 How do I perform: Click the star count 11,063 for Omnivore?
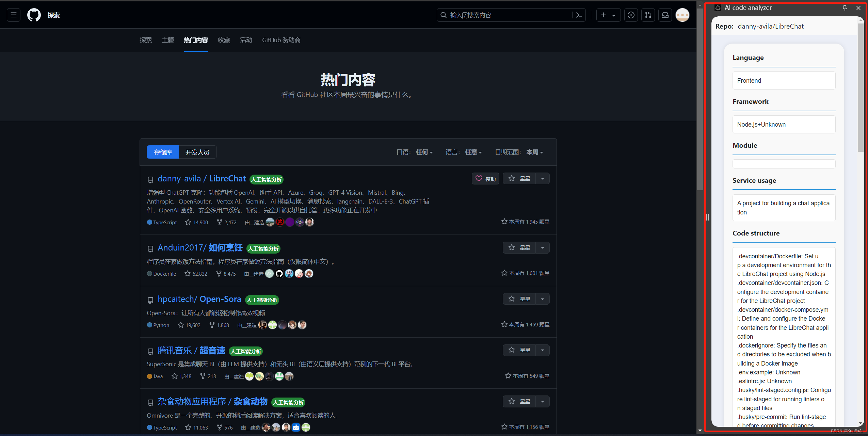197,427
